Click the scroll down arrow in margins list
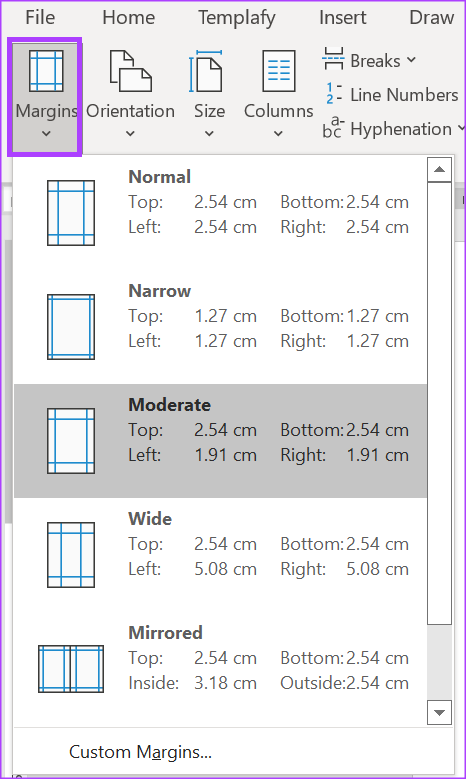 point(439,713)
